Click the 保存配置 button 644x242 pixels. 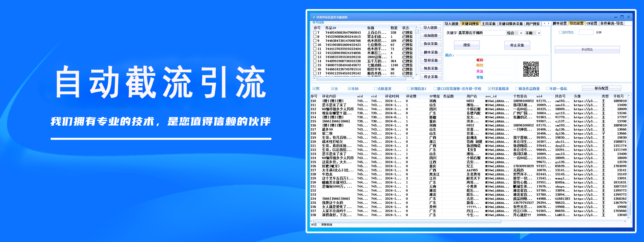[x=601, y=88]
